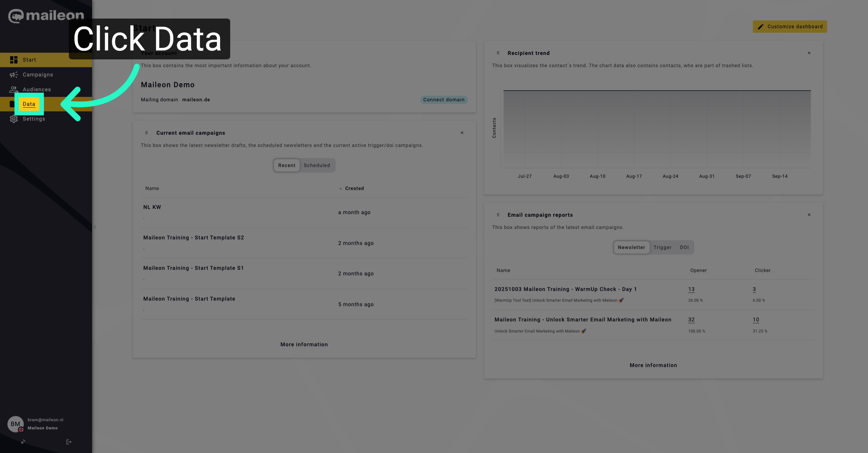The width and height of the screenshot is (868, 453).
Task: Click the Start dashboard grid icon
Action: pos(14,60)
